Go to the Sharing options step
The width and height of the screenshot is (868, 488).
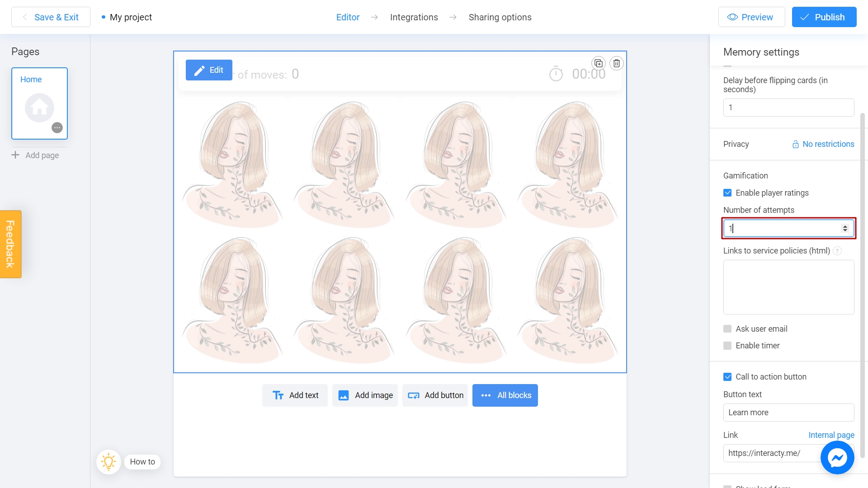pyautogui.click(x=500, y=17)
